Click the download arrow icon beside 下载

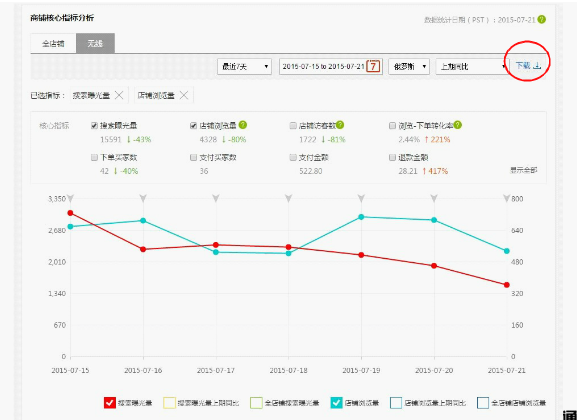click(538, 66)
